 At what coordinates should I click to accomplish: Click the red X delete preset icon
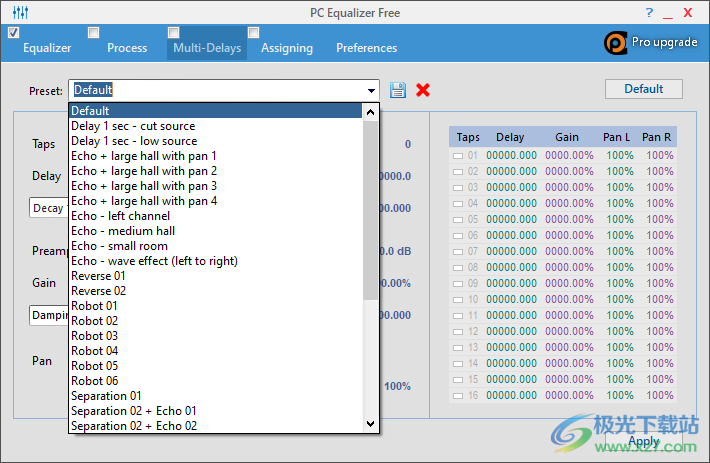click(x=423, y=90)
